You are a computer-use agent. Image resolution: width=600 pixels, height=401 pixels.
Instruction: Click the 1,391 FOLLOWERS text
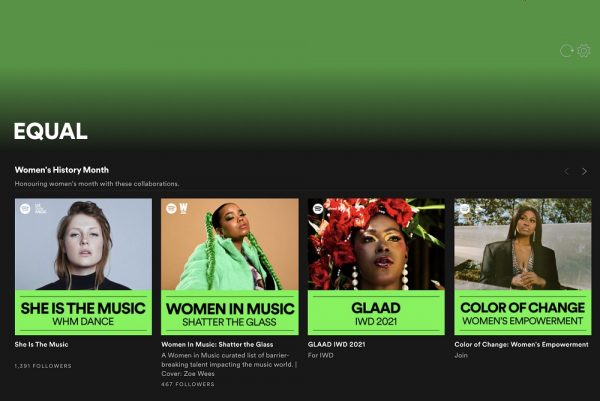[43, 366]
